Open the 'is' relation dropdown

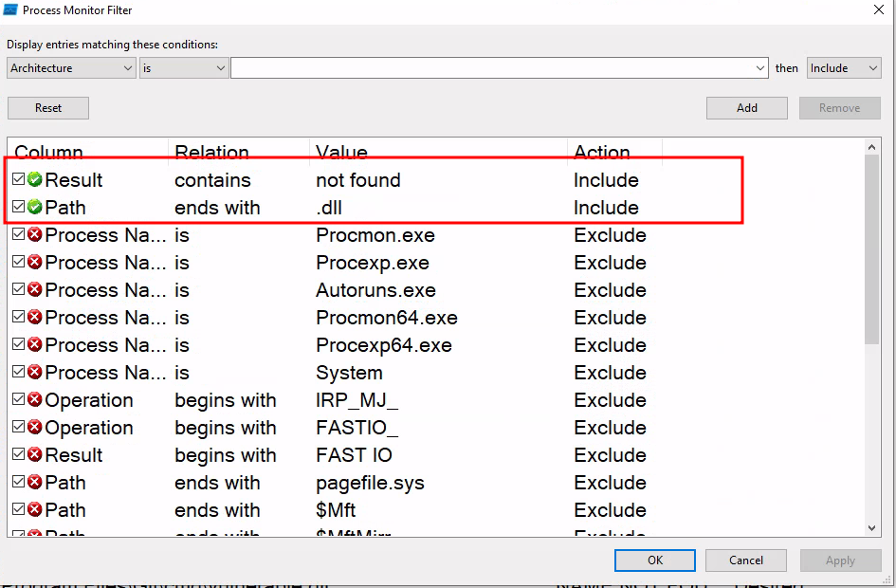pyautogui.click(x=184, y=68)
